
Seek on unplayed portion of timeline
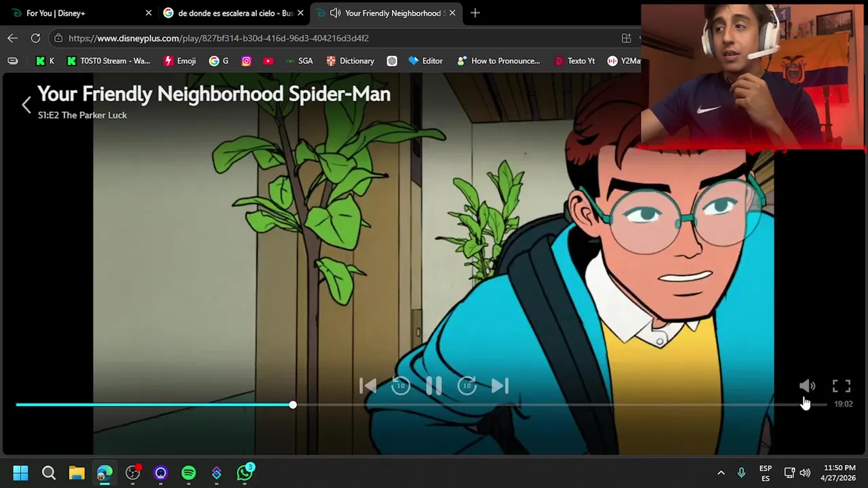tap(561, 405)
